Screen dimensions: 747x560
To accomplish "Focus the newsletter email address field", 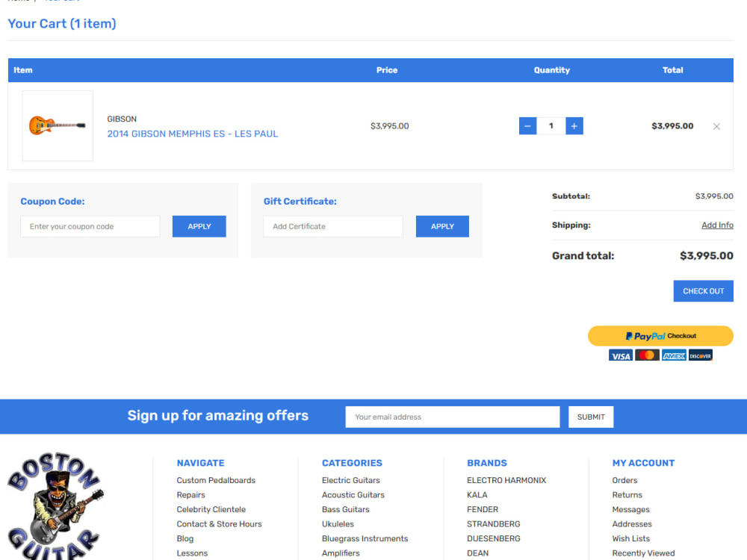I will pyautogui.click(x=453, y=417).
